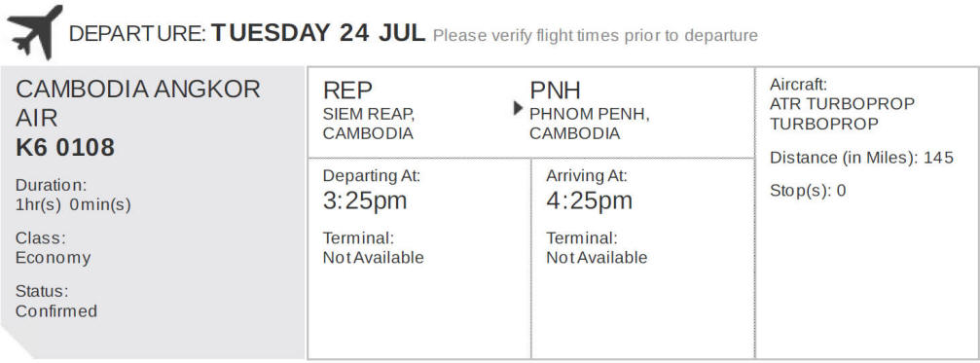Screen dimensions: 980x363
Task: Click the flight number K6 0108
Action: coord(65,148)
